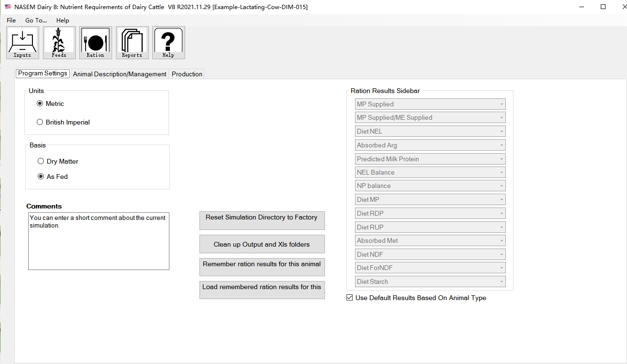Viewport: 627px width, 364px height.
Task: Open the Help question mark icon
Action: click(x=168, y=42)
